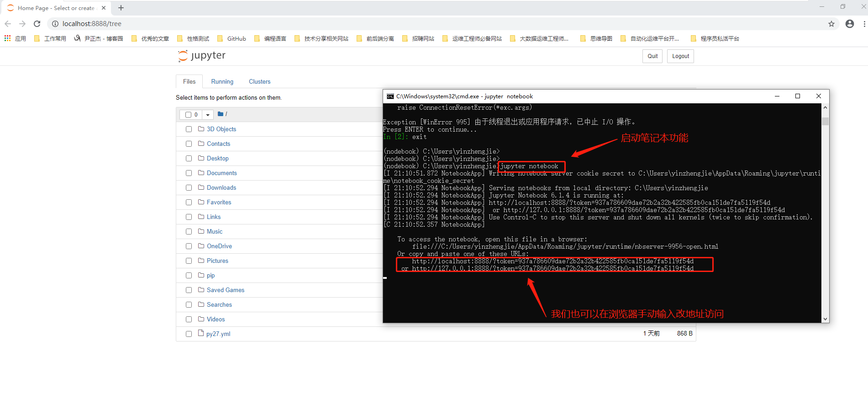Open the Searches folder link

click(219, 304)
